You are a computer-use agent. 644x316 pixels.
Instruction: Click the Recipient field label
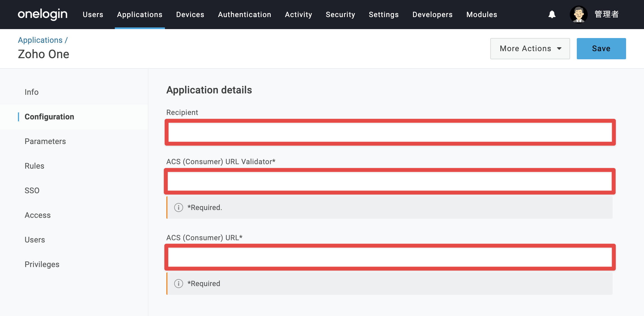pyautogui.click(x=182, y=112)
